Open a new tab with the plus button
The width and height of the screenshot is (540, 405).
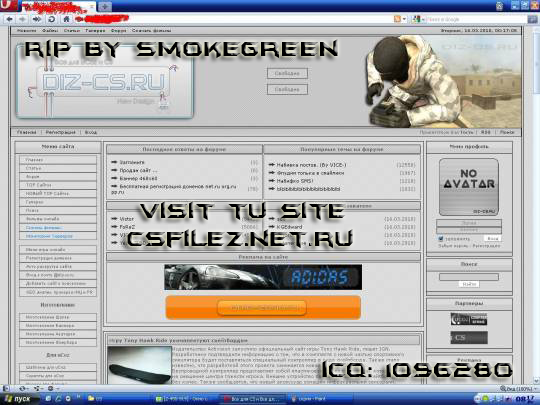coord(105,6)
